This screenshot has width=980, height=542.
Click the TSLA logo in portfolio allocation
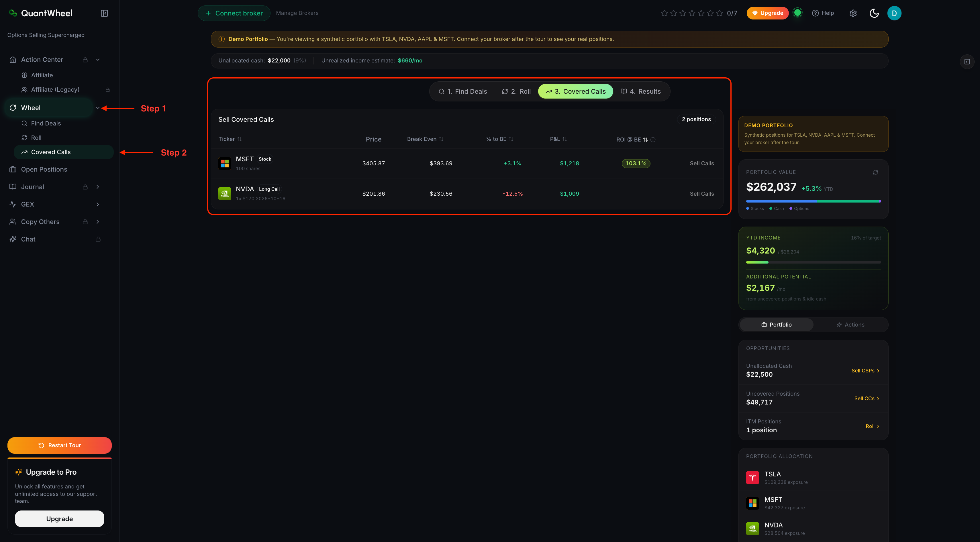point(752,478)
